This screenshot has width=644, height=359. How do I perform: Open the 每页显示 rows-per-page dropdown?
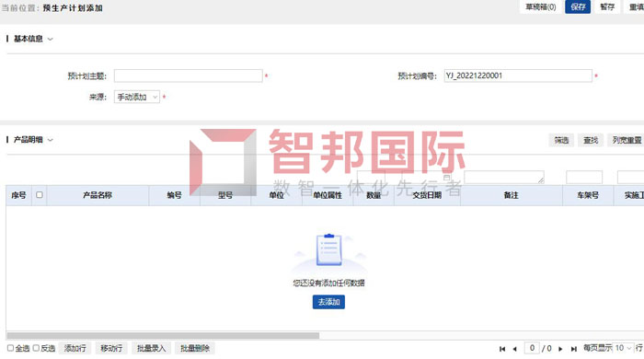623,348
